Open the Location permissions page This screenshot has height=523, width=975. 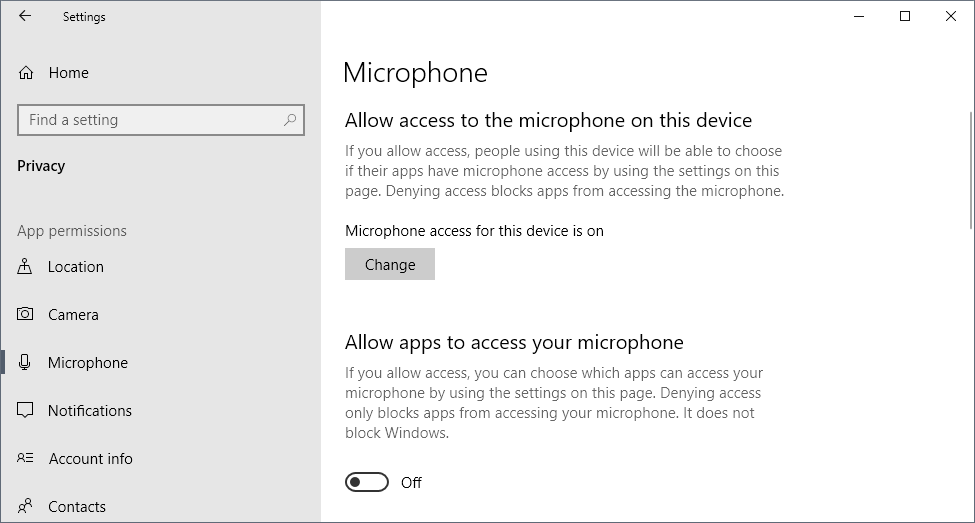pos(76,267)
